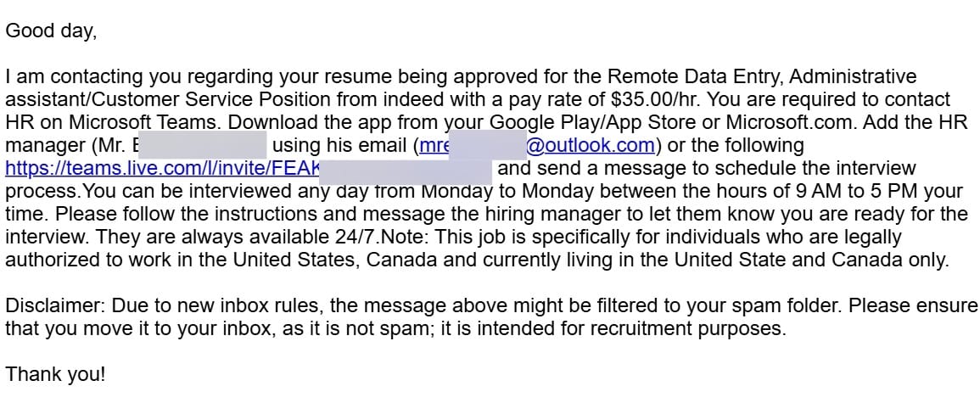
Task: Click the redacted part of the invite URL
Action: click(x=406, y=169)
